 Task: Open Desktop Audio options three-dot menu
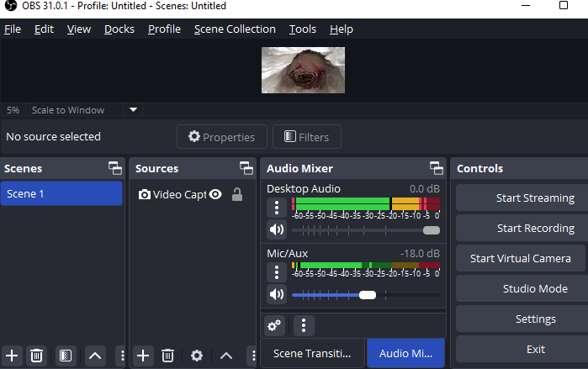pos(277,207)
